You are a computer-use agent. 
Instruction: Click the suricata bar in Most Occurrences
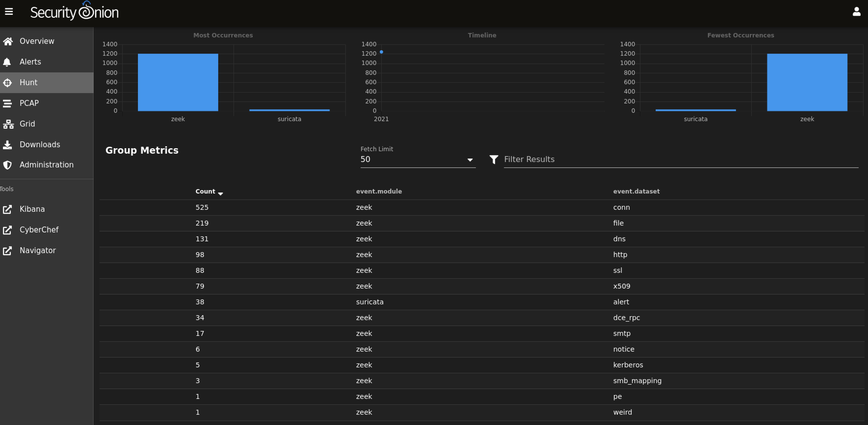(289, 110)
